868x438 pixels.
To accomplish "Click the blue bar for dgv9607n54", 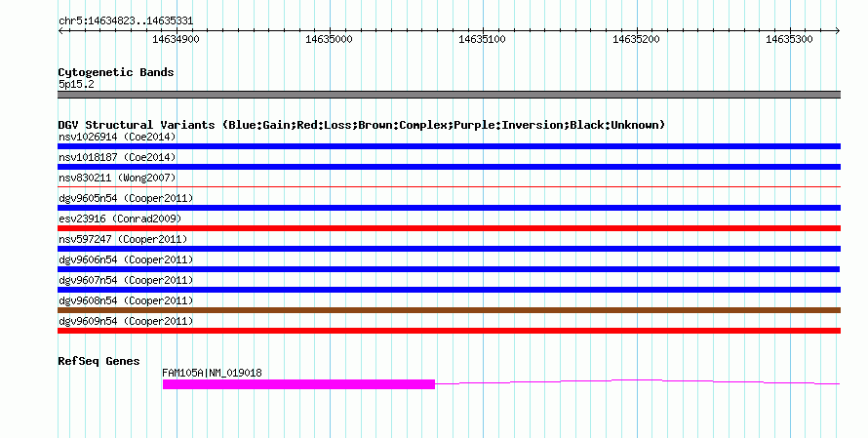I will [x=449, y=290].
